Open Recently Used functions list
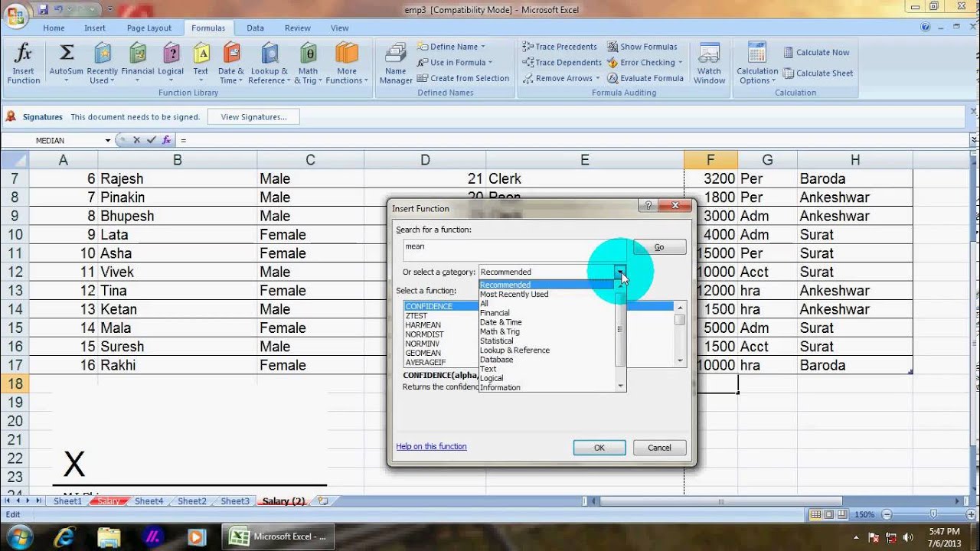Screen dimensions: 980x551 point(102,64)
